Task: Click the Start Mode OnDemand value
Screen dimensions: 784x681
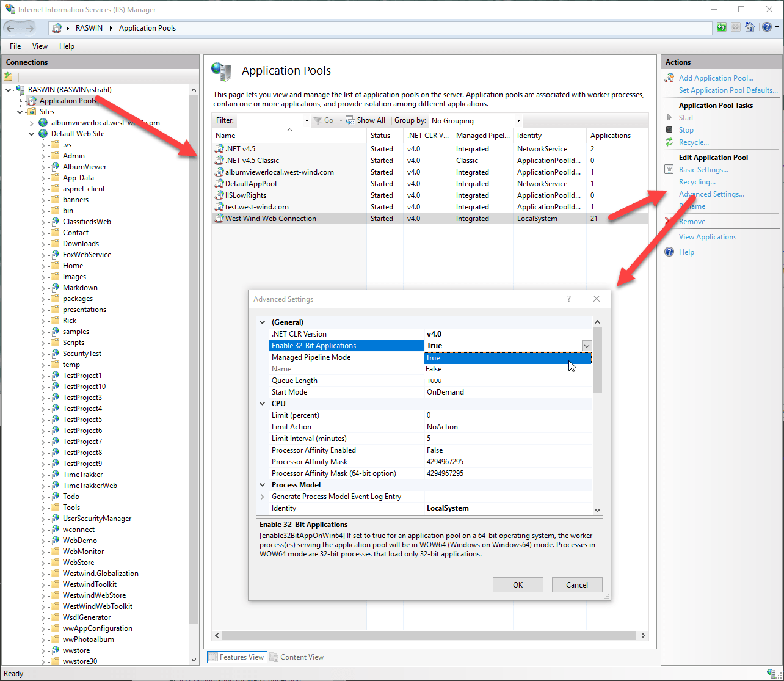Action: point(445,392)
